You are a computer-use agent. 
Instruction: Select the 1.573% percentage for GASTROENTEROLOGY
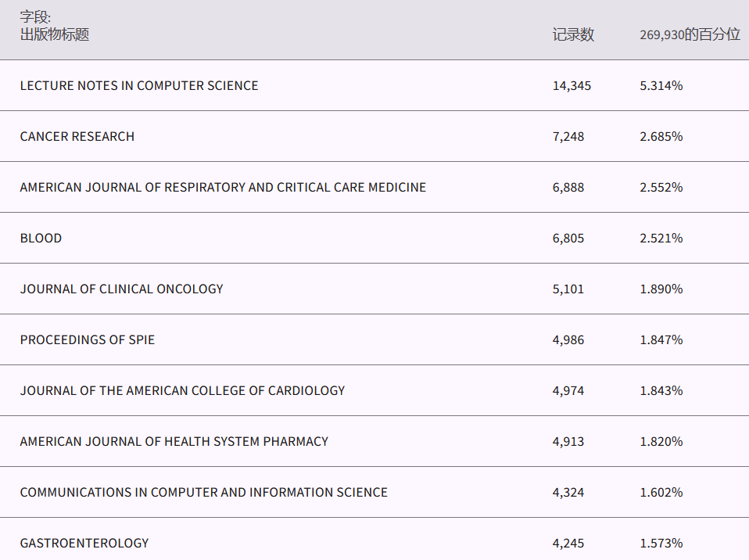[x=661, y=543]
